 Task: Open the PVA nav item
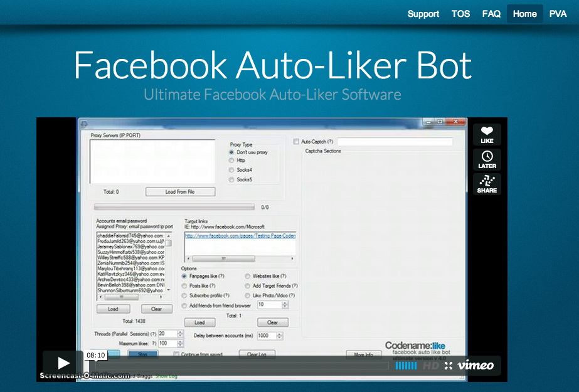tap(558, 14)
